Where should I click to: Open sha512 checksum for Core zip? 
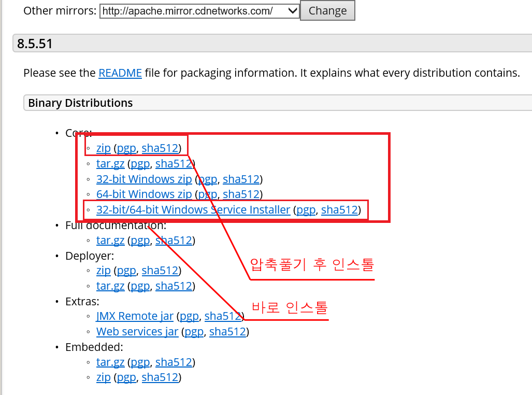160,148
